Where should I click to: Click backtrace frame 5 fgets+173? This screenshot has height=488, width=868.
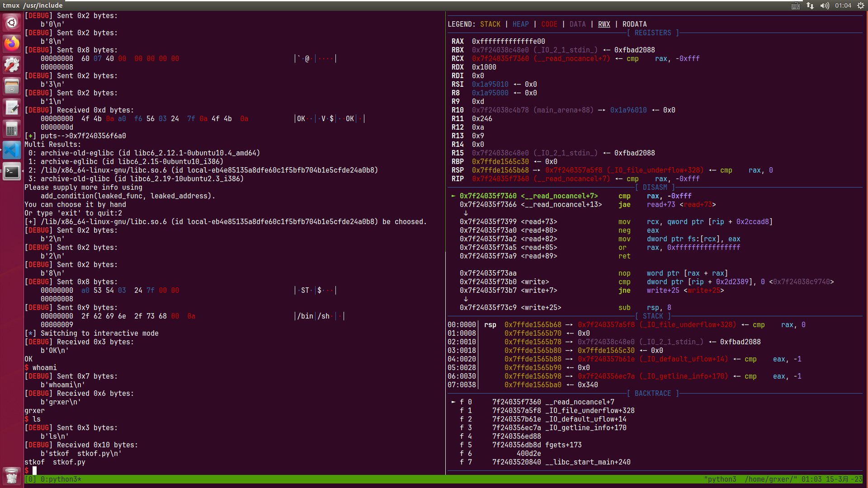[520, 445]
